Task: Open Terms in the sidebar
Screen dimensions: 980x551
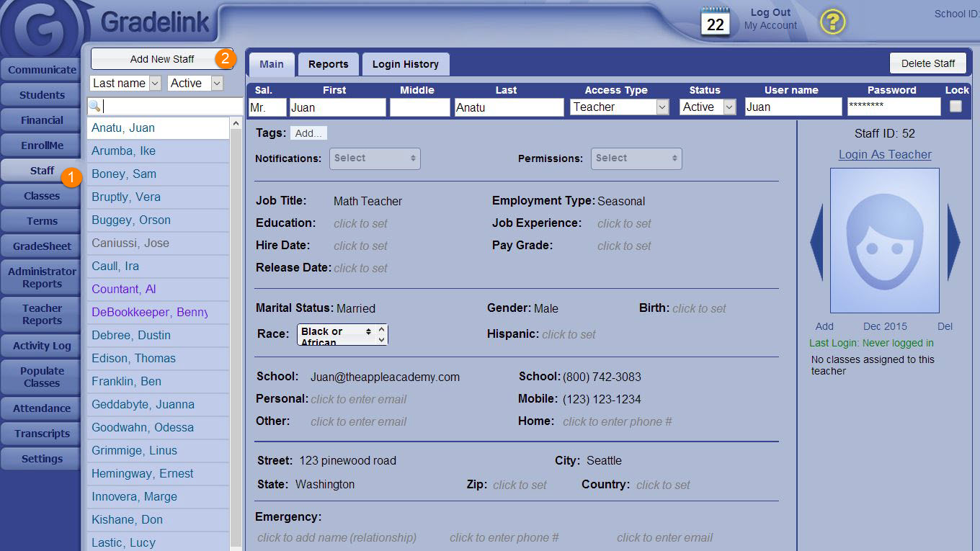Action: coord(41,221)
